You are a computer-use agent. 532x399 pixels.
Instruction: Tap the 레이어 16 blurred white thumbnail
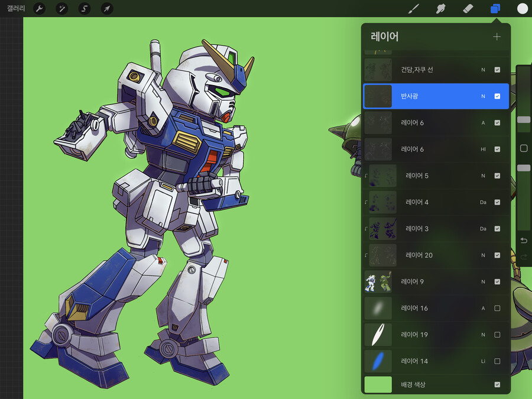[x=378, y=308]
